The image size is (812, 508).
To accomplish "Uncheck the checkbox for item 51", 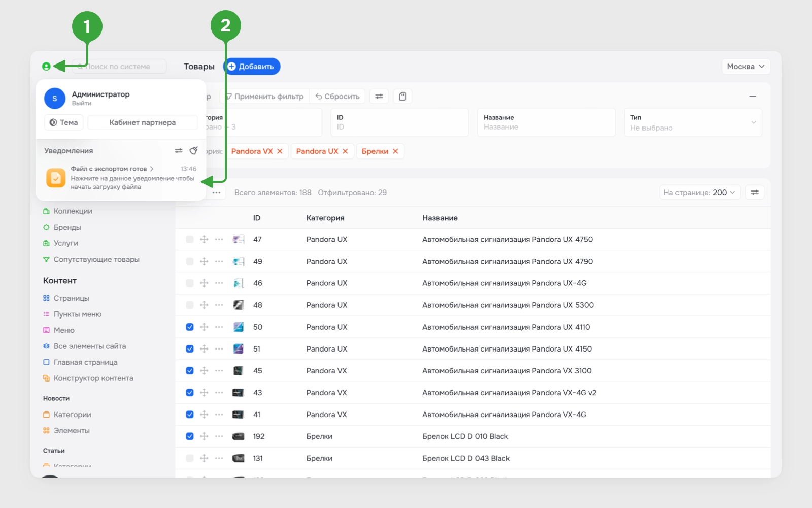I will tap(190, 349).
